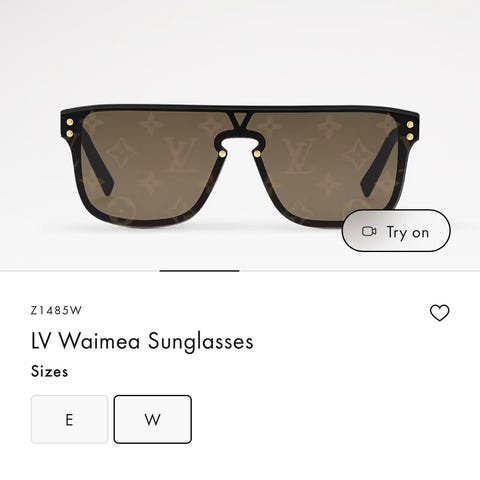480x480 pixels.
Task: Add sunglasses to wishlist with heart icon
Action: coord(439,313)
